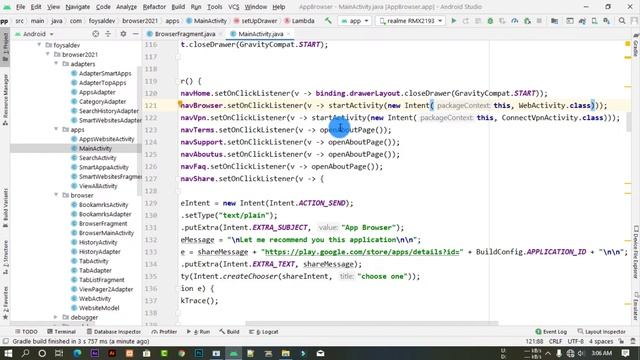Click the UTF-8 encoding in the status bar
640x360 pixels.
576,341
